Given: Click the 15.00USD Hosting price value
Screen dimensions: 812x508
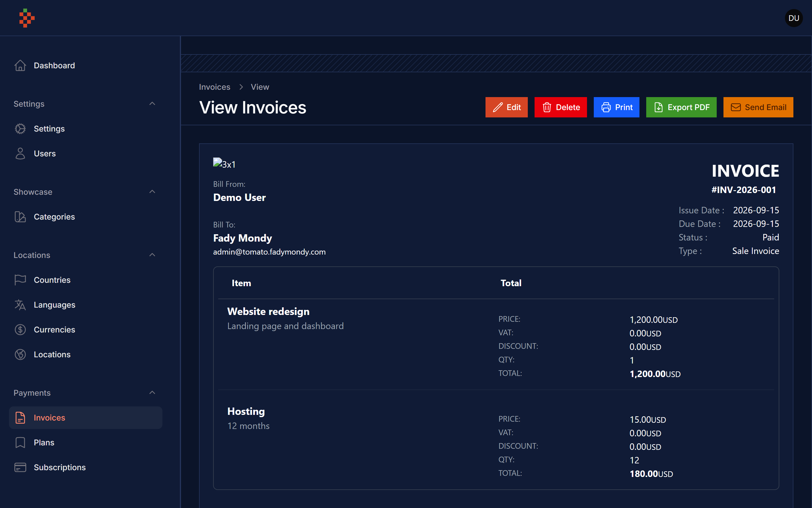Looking at the screenshot, I should 648,420.
